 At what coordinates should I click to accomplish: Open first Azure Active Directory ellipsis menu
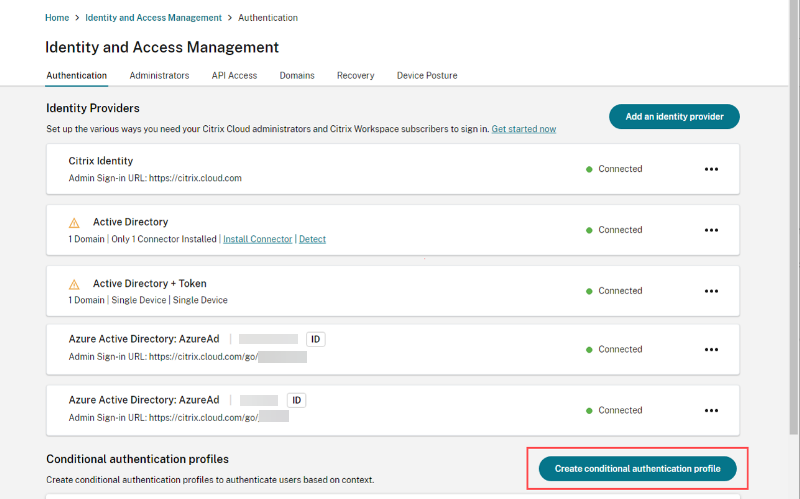(711, 350)
